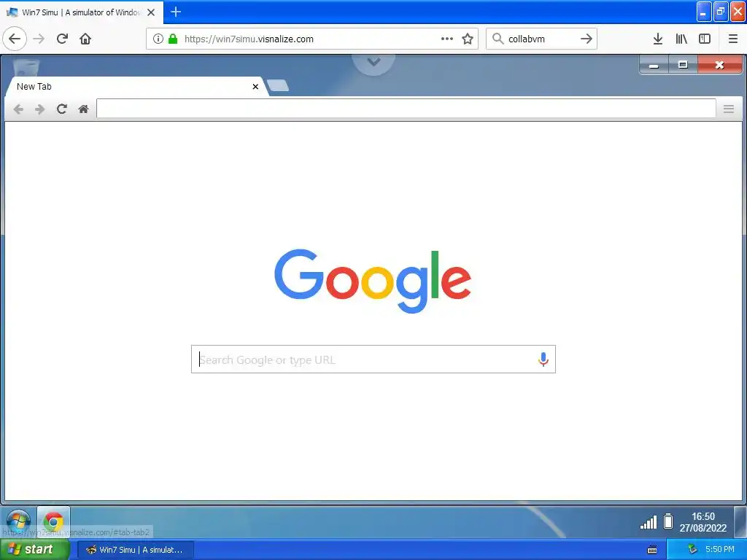Bookmark this page with the star
This screenshot has height=560, width=747.
coord(468,39)
